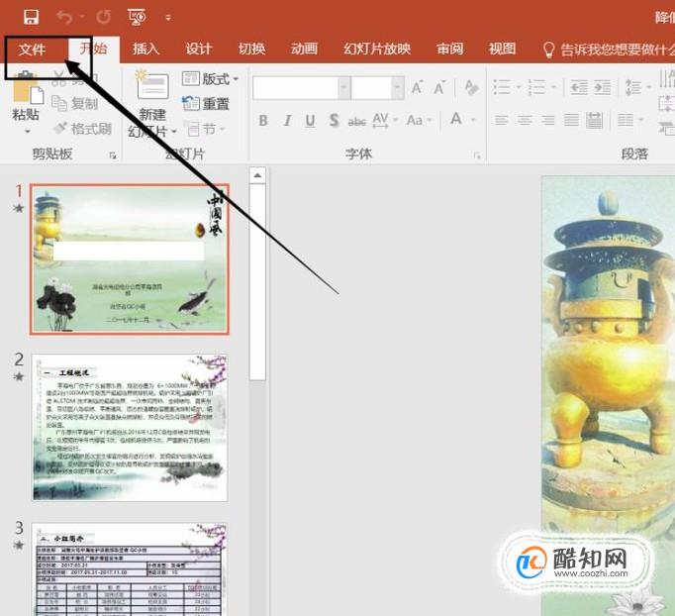Open the 节 section dropdown
675x616 pixels.
click(206, 129)
